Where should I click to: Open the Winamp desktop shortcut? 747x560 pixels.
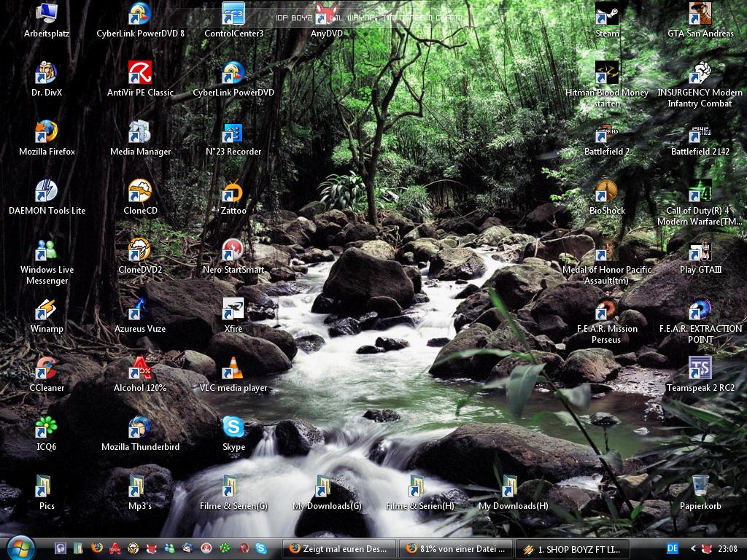click(47, 311)
